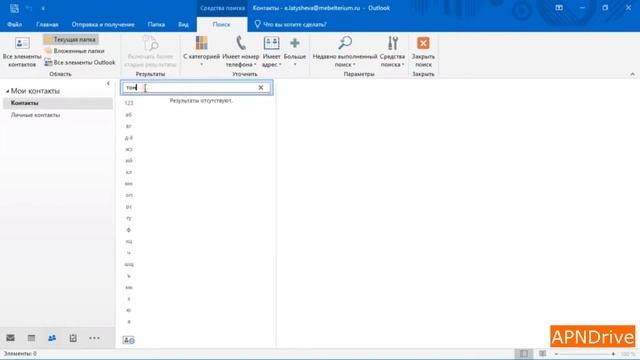Select the Contacts folder
640x360 pixels.
click(58, 103)
